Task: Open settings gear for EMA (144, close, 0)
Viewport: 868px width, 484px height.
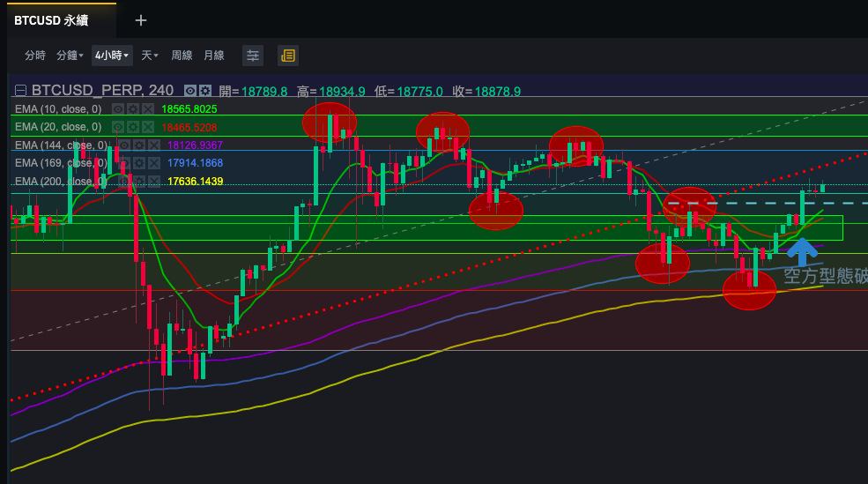Action: tap(139, 145)
